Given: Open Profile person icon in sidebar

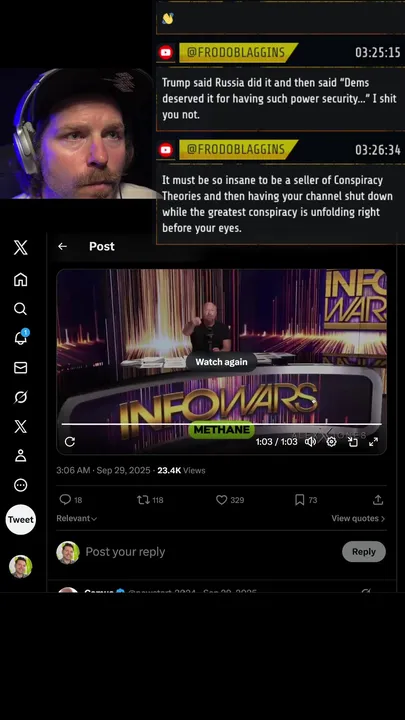Looking at the screenshot, I should coord(20,456).
